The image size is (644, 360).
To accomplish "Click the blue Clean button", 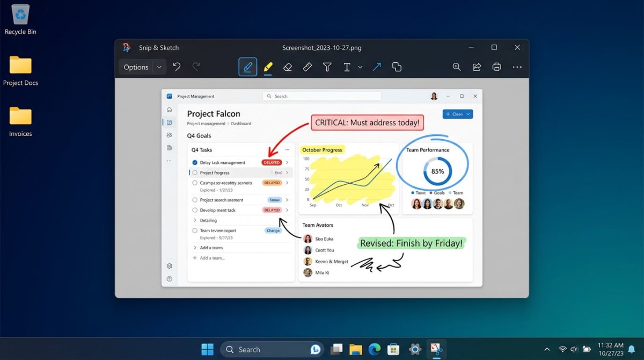I will [x=457, y=114].
